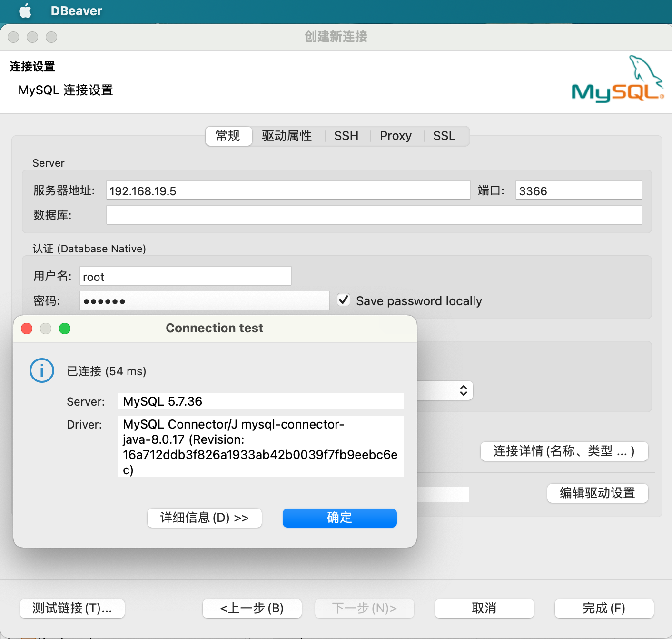Click the 已连接 (54 ms) status text
Viewport: 672px width, 639px height.
tap(107, 371)
